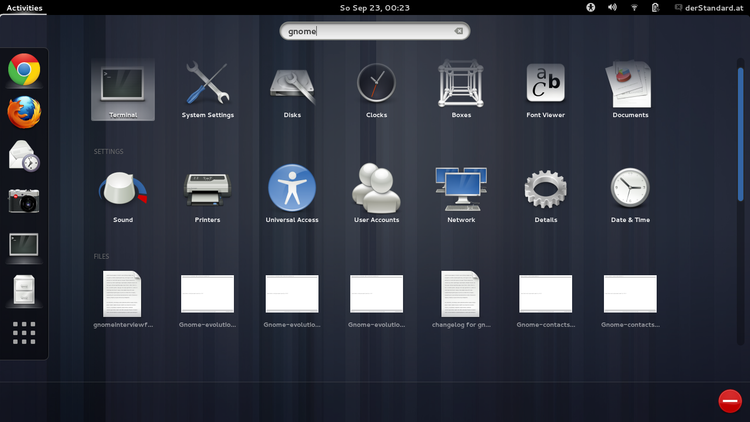Open the Disks utility

coord(292,89)
